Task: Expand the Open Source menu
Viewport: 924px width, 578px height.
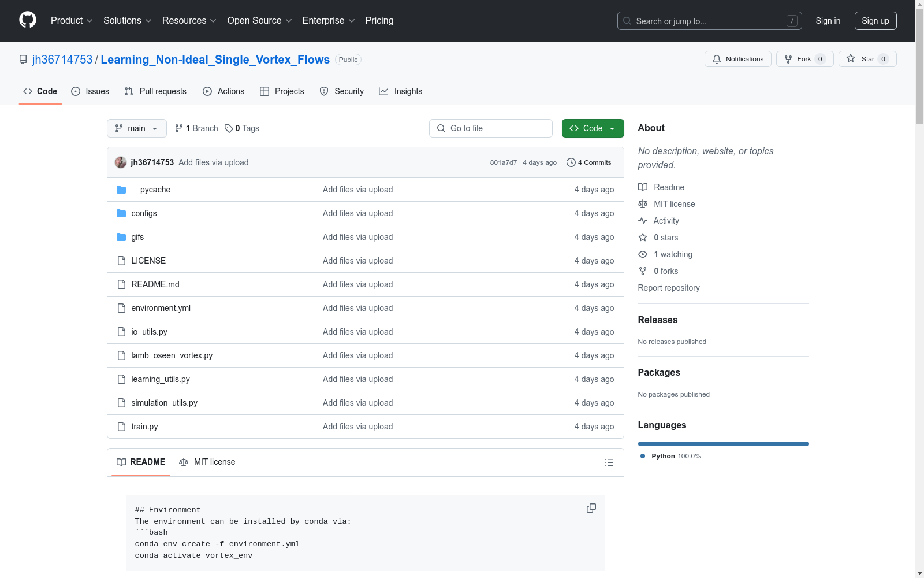Action: pos(259,20)
